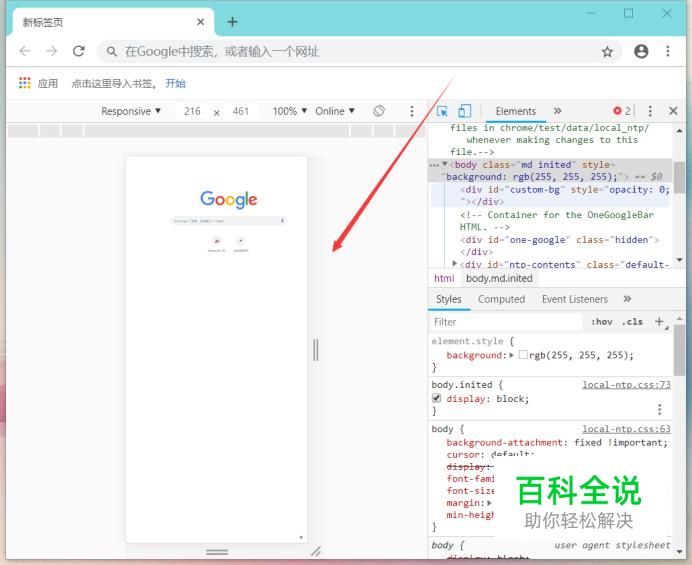
Task: Switch to the Styles tab
Action: (448, 299)
